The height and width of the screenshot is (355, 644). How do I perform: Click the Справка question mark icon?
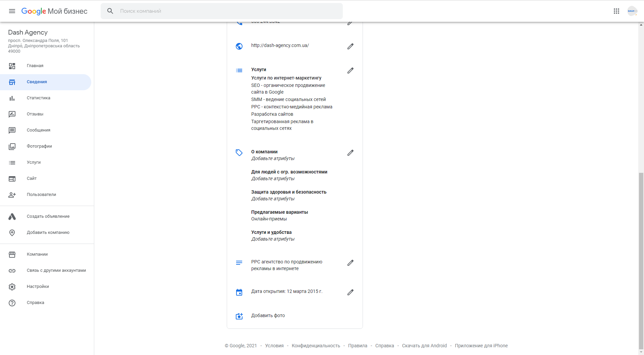(x=12, y=303)
